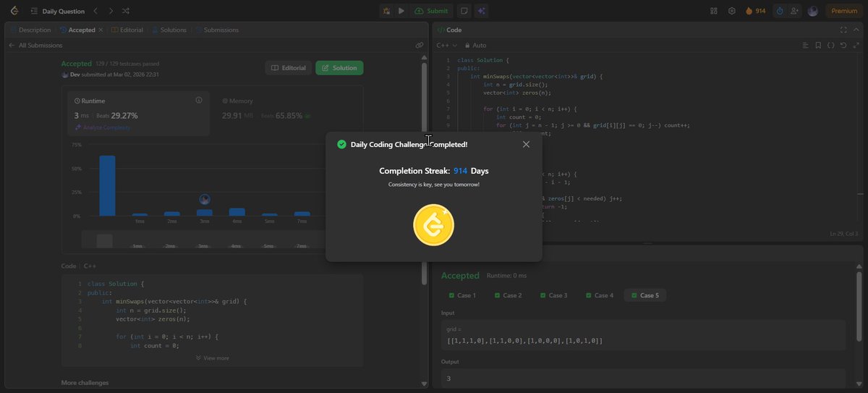Image resolution: width=868 pixels, height=393 pixels.
Task: Click the LeetCode logo in top bar
Action: pos(14,11)
